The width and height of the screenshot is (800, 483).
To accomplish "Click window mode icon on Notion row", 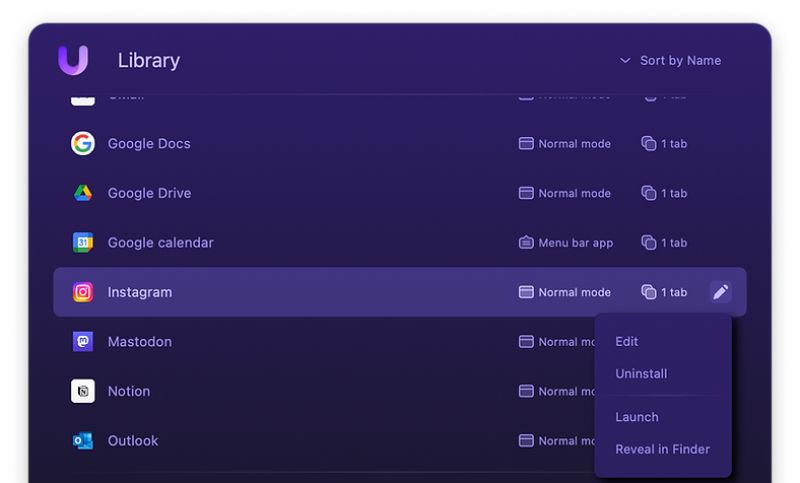I will point(526,391).
